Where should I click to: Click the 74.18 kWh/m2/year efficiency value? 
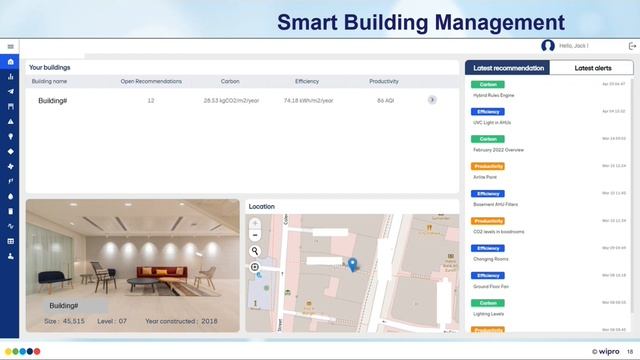tap(309, 100)
